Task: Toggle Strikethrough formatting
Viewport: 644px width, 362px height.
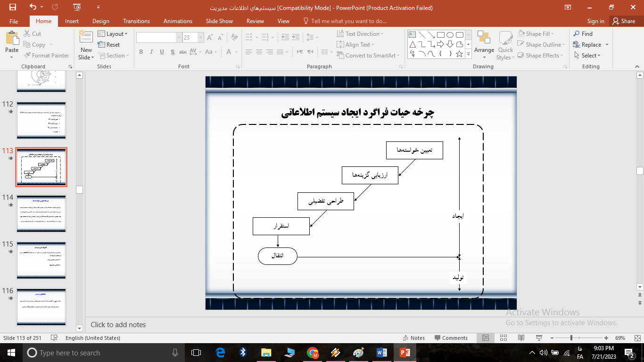Action: tap(183, 52)
